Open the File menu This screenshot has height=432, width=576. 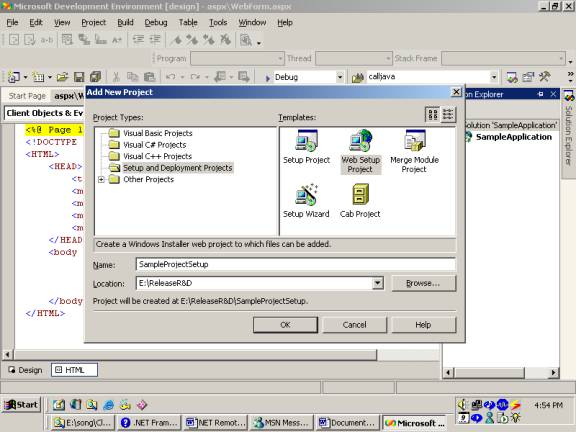[12, 22]
